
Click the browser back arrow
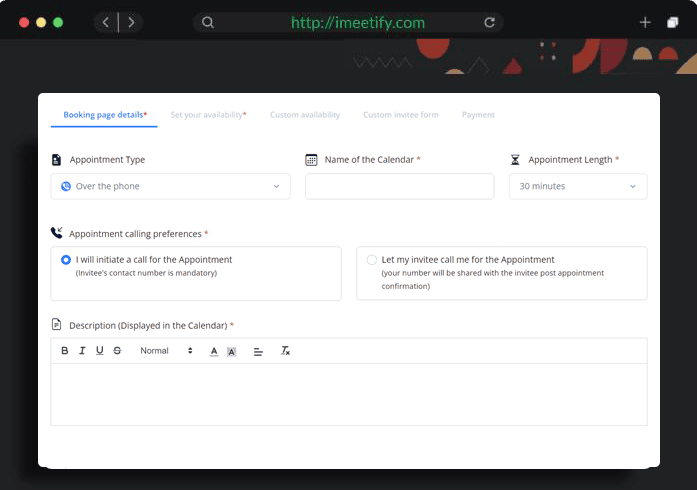[x=106, y=22]
